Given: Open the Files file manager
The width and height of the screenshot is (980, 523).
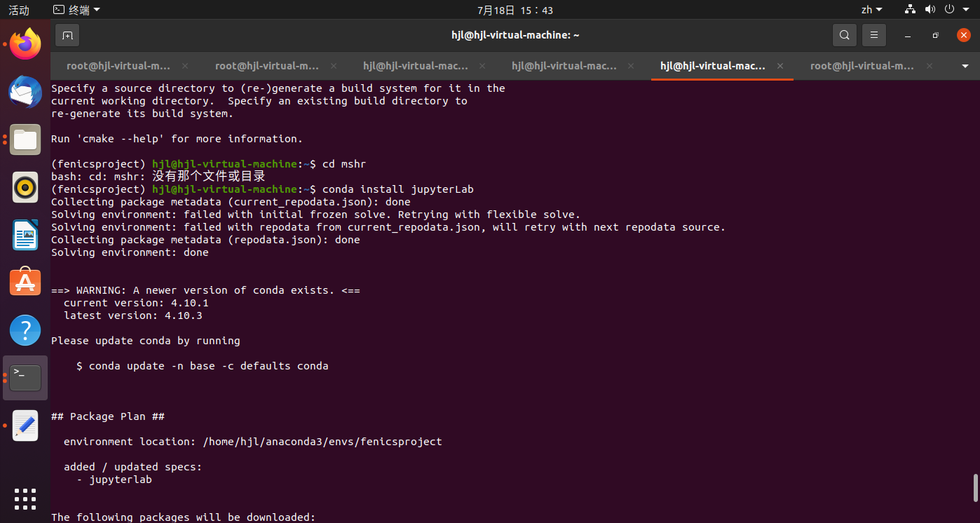Looking at the screenshot, I should tap(25, 140).
